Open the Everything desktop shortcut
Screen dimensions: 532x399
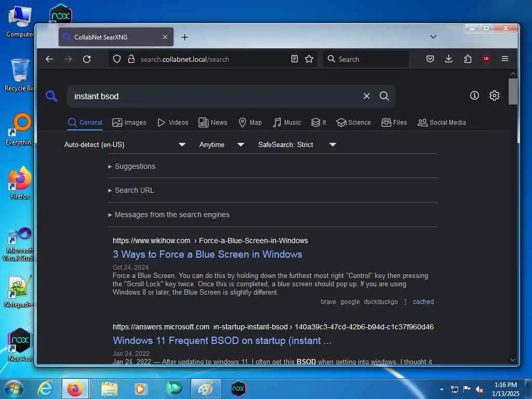[19, 129]
